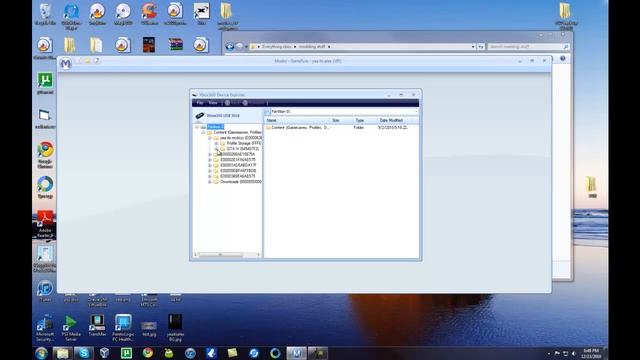Screen dimensions: 640x360
Task: Click the help icon in Explorer window behind
Action: click(x=562, y=59)
